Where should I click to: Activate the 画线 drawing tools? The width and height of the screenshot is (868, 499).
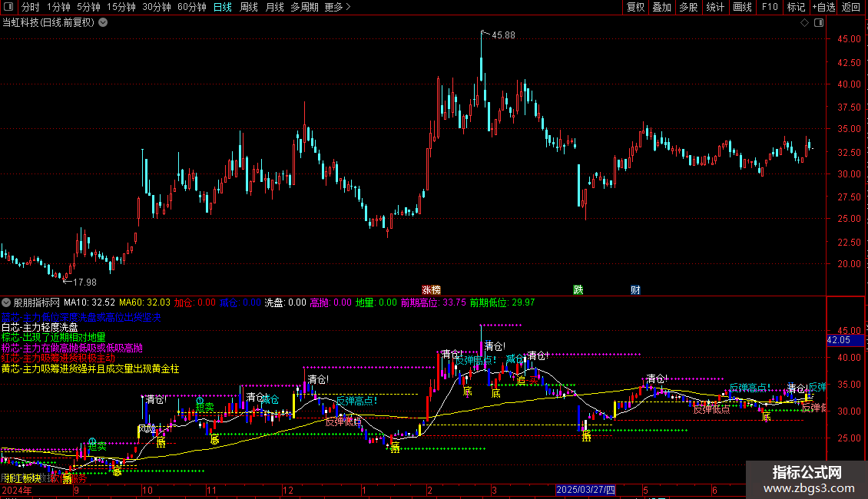pyautogui.click(x=742, y=7)
